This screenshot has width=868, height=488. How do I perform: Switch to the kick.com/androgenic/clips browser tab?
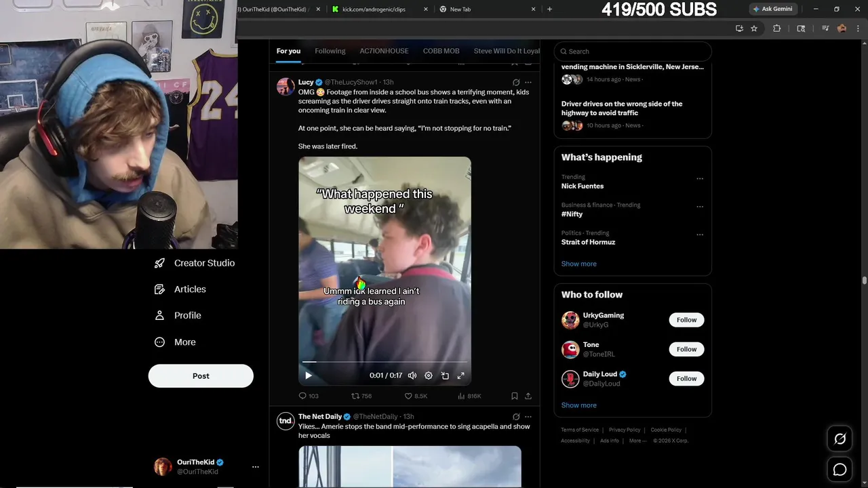point(378,9)
